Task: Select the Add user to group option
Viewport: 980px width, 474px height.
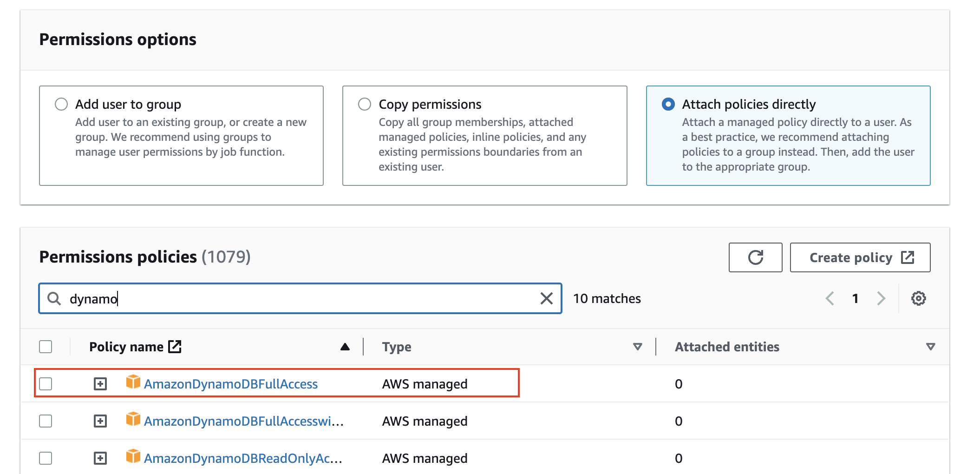Action: 61,104
